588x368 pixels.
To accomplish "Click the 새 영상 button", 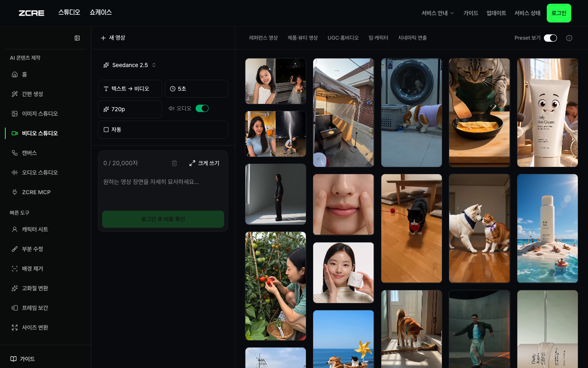I will pyautogui.click(x=113, y=38).
